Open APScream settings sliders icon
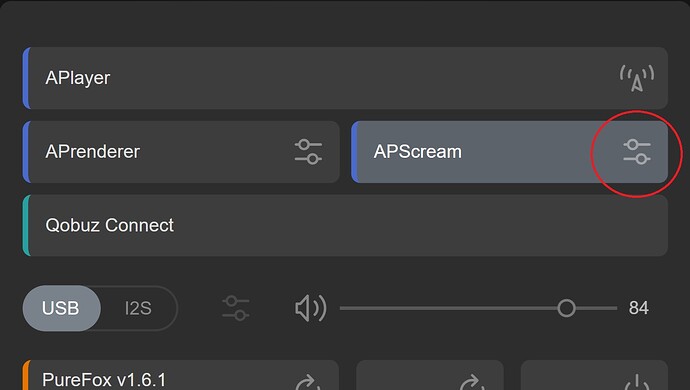Viewport: 690px width, 390px height. [637, 152]
